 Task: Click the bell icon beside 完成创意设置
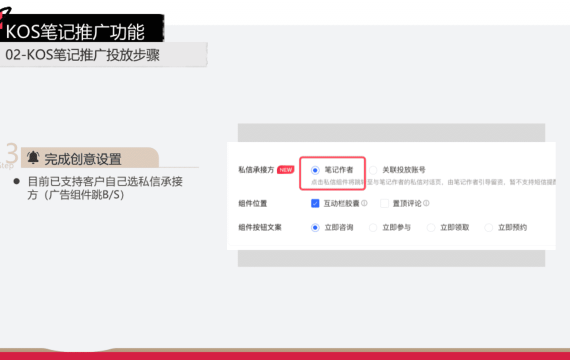tap(33, 158)
